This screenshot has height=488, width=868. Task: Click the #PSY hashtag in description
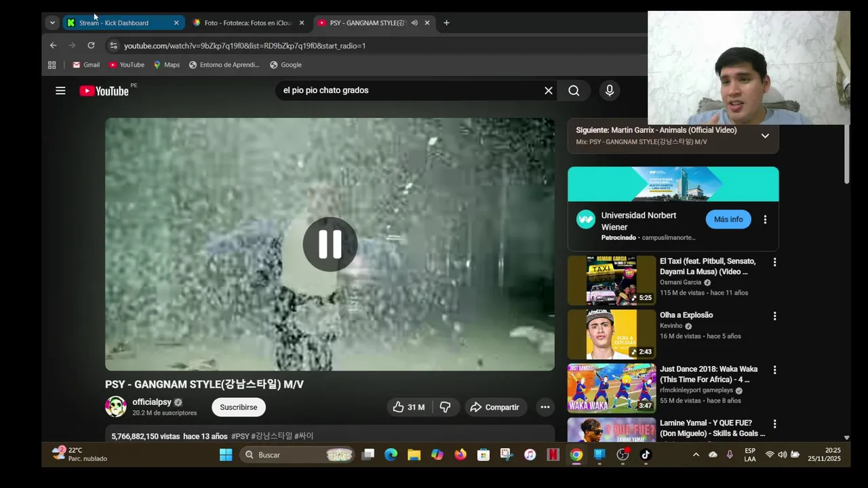240,436
